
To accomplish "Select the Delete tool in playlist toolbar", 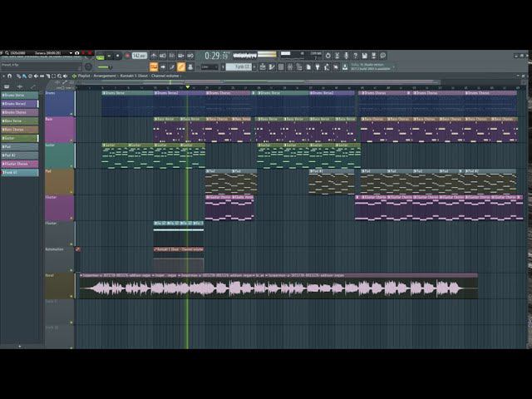I will (30, 76).
